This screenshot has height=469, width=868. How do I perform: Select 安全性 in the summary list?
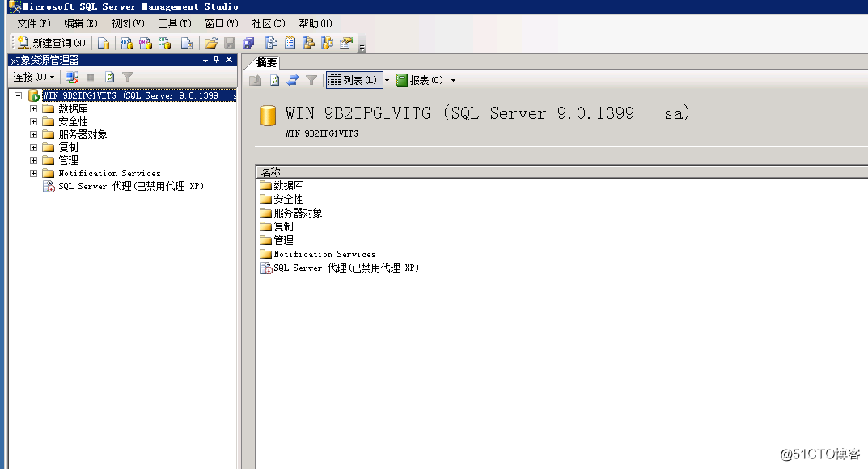click(x=289, y=199)
